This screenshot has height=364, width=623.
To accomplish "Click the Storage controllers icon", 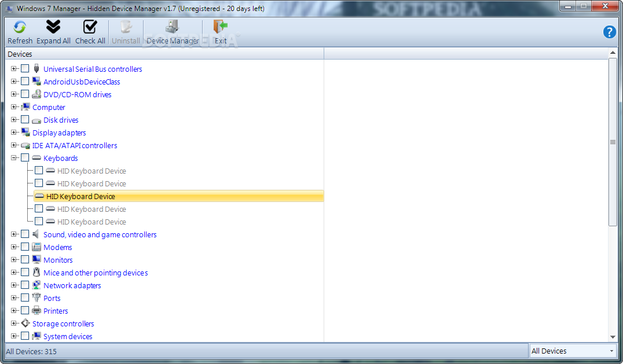I will [25, 323].
